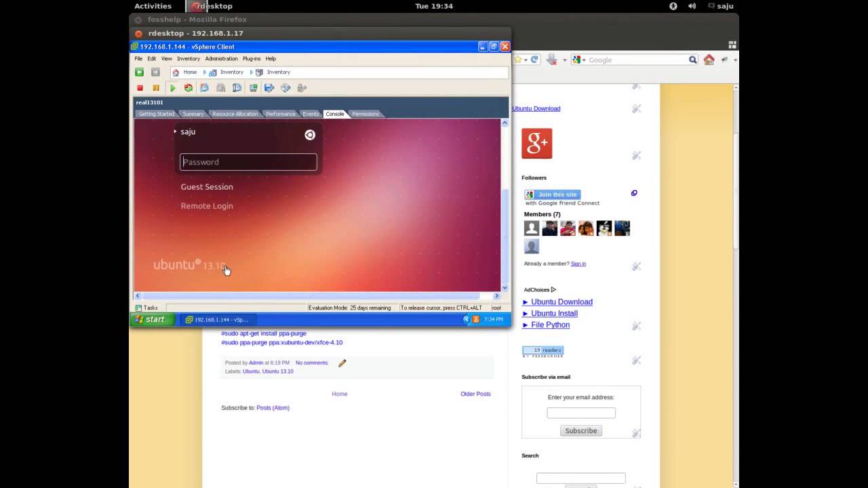Click the take snapshot toolbar icon
868x488 pixels.
click(205, 88)
